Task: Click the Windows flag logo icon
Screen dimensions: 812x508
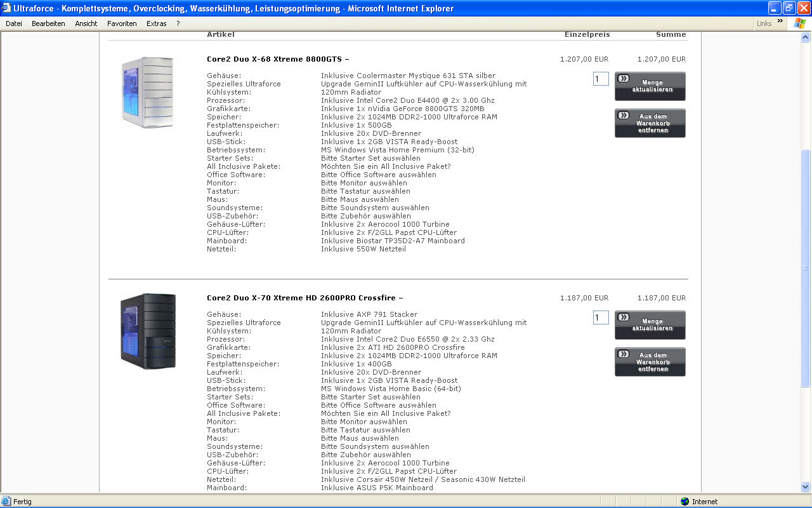Action: pos(800,23)
